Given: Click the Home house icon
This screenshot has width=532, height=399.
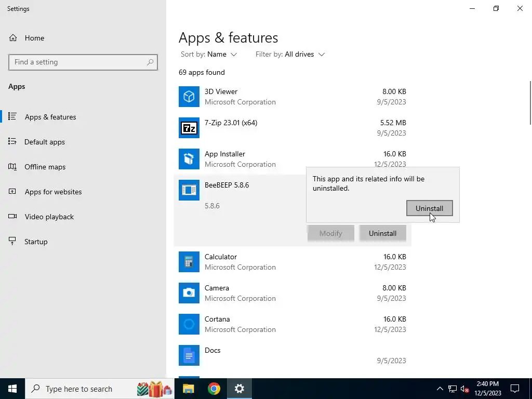Looking at the screenshot, I should (13, 37).
